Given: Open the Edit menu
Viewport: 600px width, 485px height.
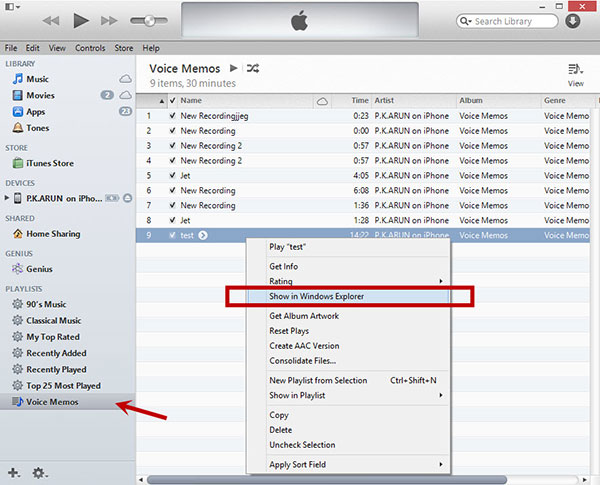Looking at the screenshot, I should coord(33,48).
